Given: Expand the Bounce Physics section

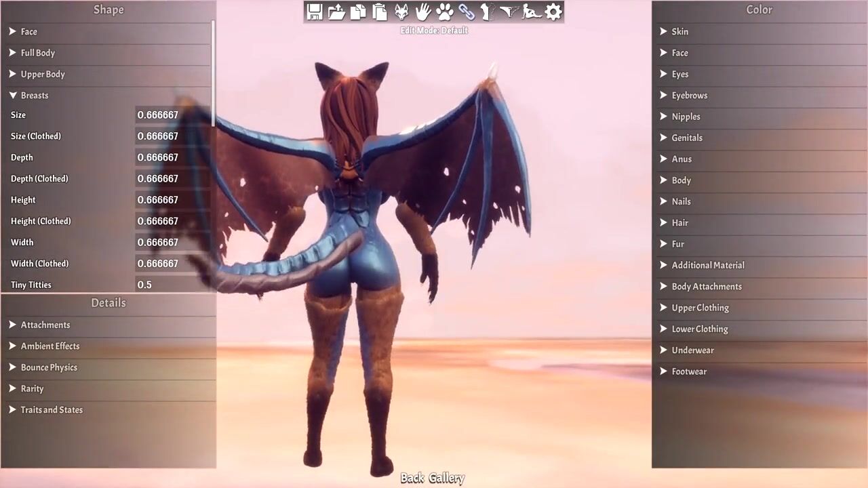Looking at the screenshot, I should [49, 367].
